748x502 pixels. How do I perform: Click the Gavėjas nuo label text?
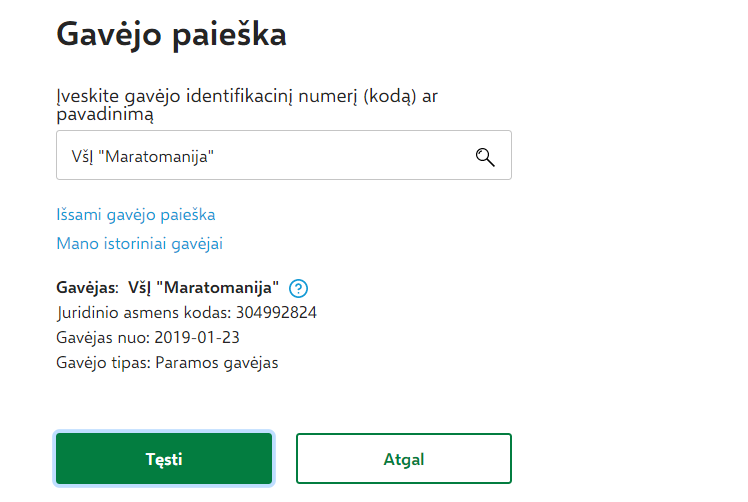coord(103,338)
